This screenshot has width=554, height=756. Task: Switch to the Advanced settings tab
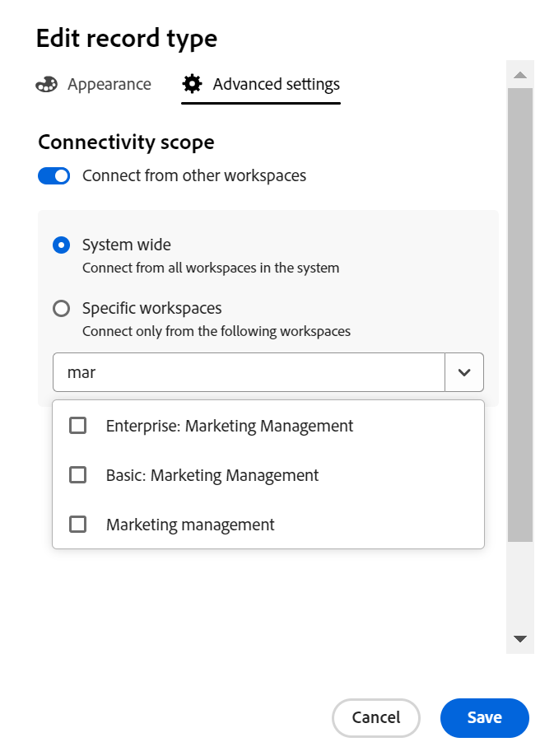click(x=277, y=84)
